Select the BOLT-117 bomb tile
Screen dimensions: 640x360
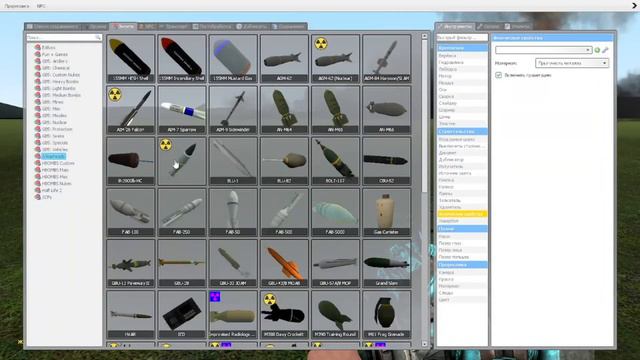[x=336, y=161]
